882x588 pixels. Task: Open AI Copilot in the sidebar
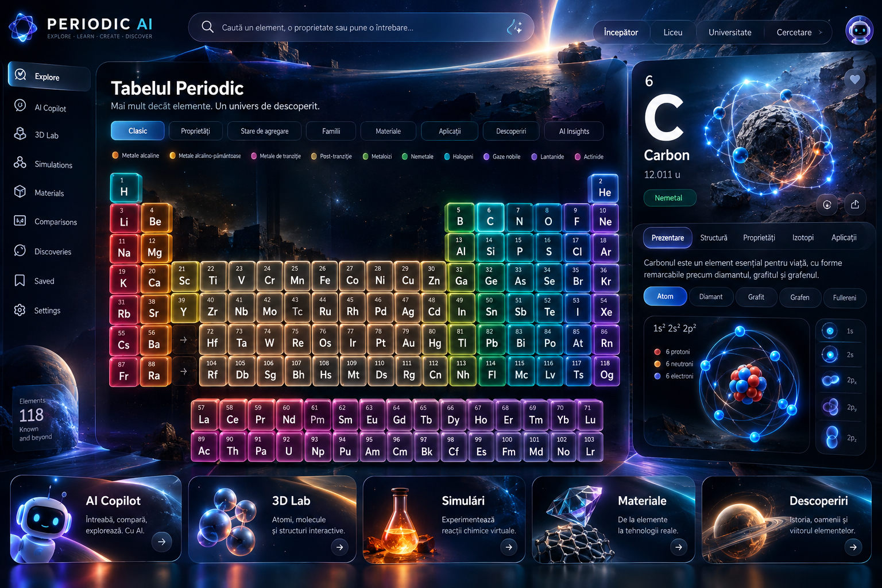pos(40,107)
